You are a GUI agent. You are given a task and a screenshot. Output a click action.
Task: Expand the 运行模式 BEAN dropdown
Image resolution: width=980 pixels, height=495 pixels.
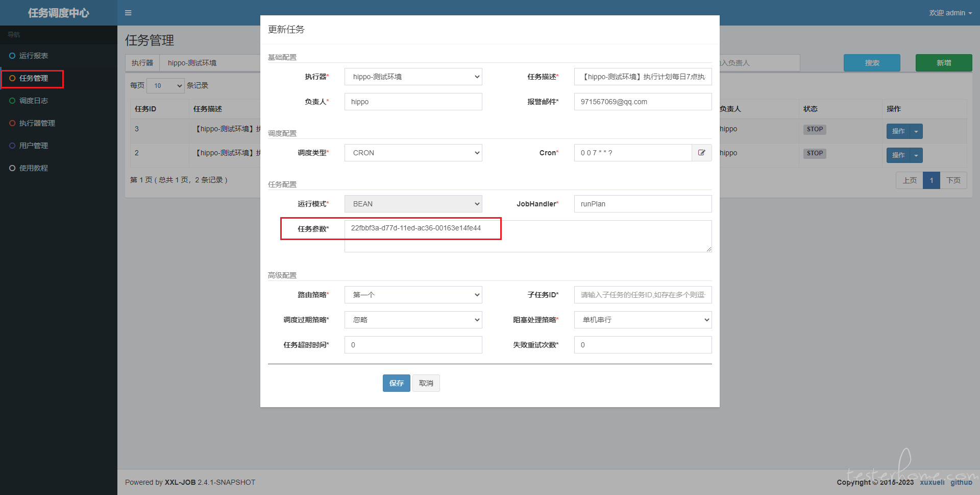coord(413,204)
